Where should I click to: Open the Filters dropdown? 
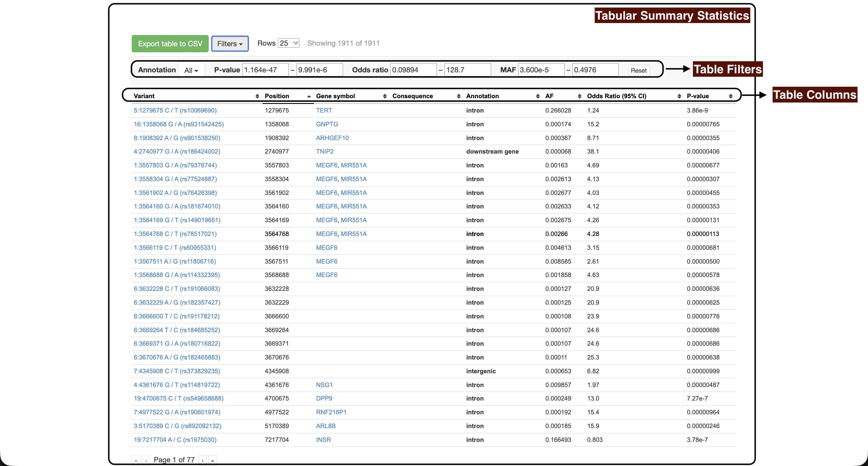(x=230, y=44)
